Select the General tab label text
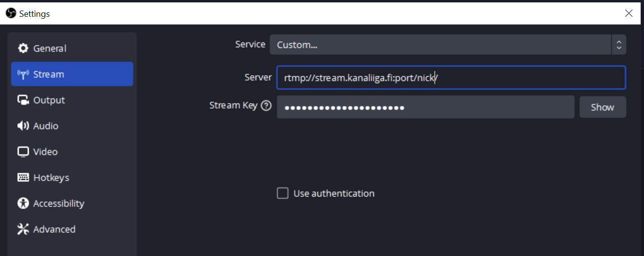This screenshot has height=256, width=644. 50,48
